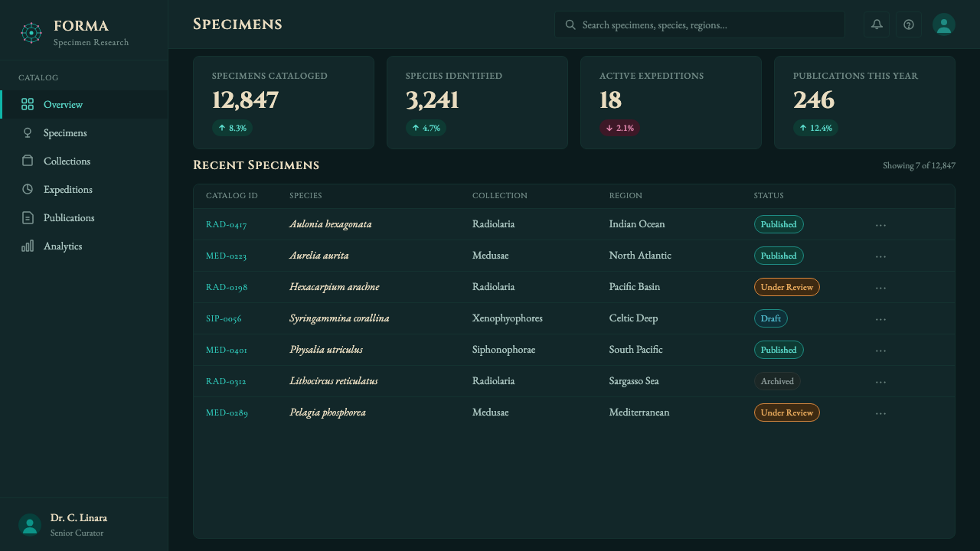980x551 pixels.
Task: Click the Analytics bar chart icon
Action: point(28,246)
